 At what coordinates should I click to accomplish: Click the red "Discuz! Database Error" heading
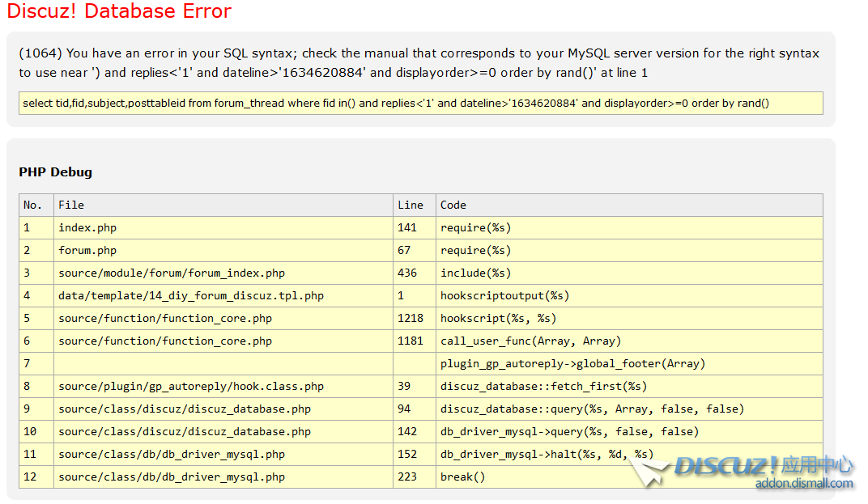tap(119, 11)
